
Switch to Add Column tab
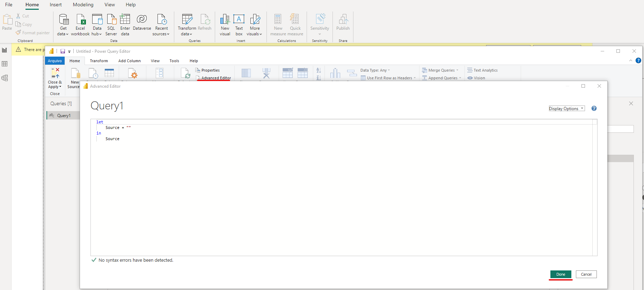pos(130,61)
